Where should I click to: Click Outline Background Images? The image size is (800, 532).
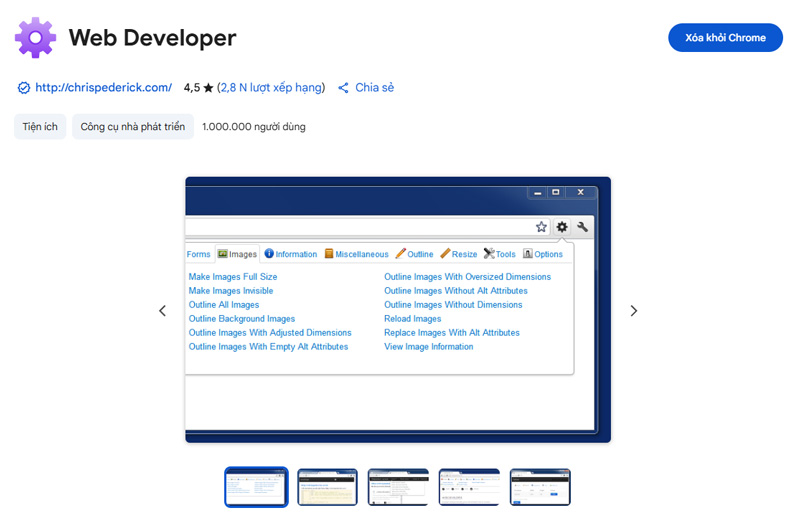pyautogui.click(x=242, y=319)
